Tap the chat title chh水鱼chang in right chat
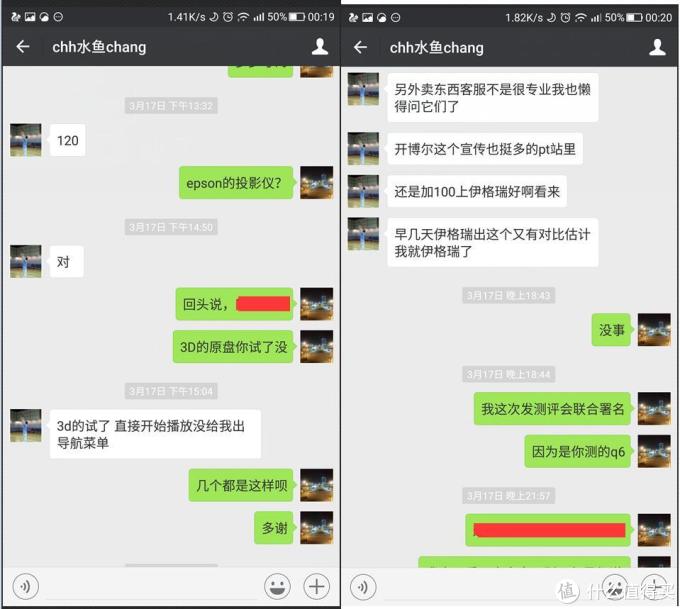The height and width of the screenshot is (609, 680). point(436,47)
